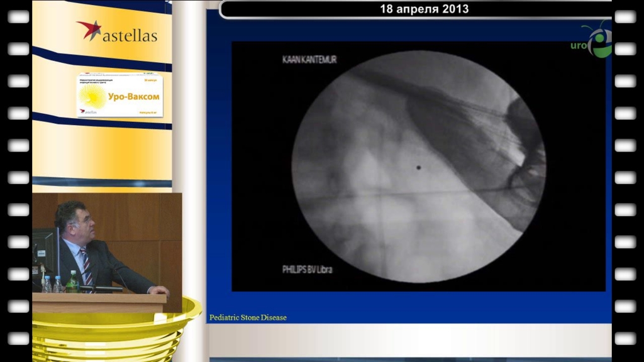
Task: Click the top-right film strip perforation
Action: coord(625,16)
